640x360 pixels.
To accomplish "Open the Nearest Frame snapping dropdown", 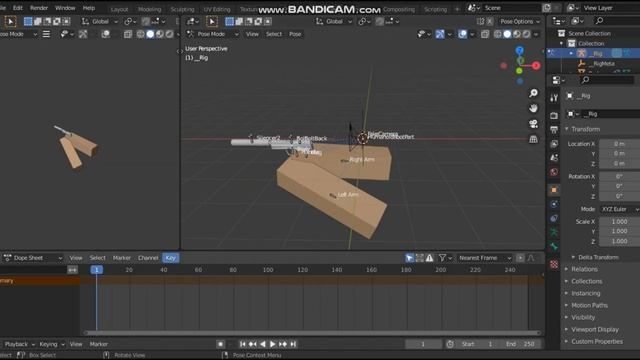I will [484, 258].
